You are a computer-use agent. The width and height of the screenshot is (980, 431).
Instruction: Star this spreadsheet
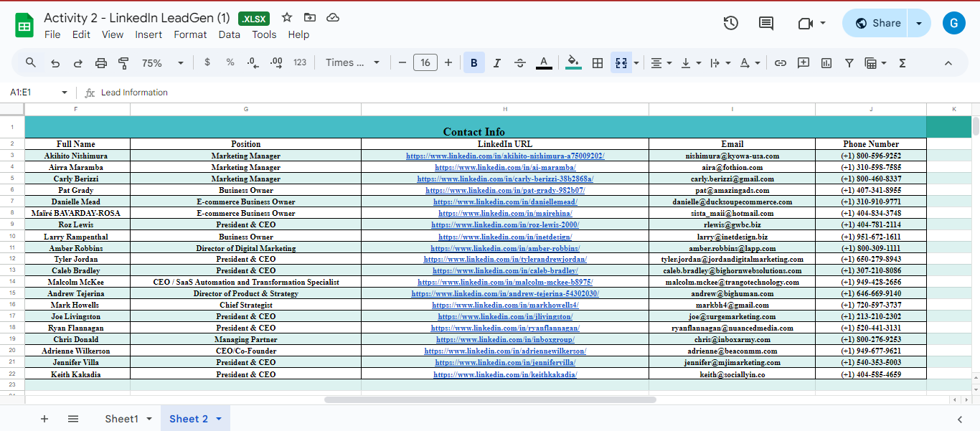point(287,17)
